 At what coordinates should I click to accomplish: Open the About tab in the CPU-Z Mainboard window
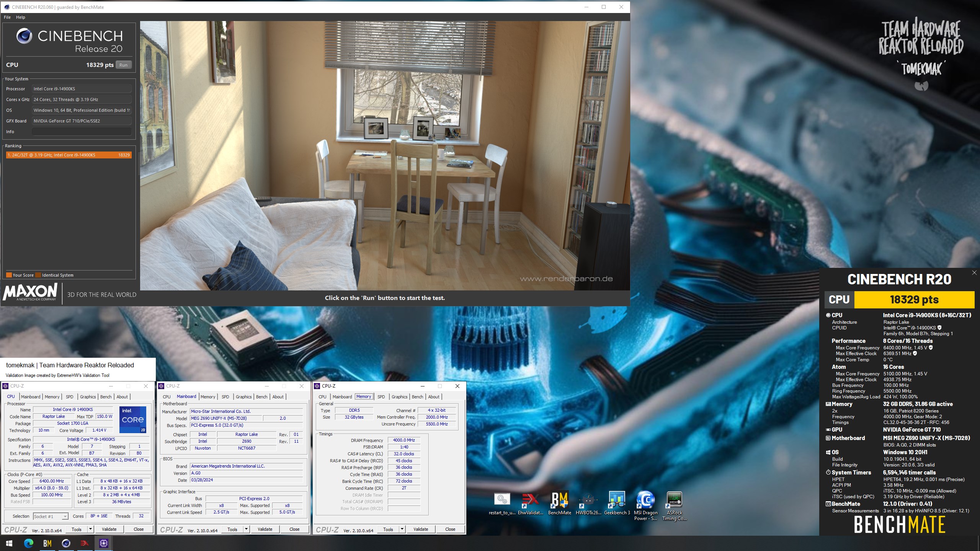point(278,397)
